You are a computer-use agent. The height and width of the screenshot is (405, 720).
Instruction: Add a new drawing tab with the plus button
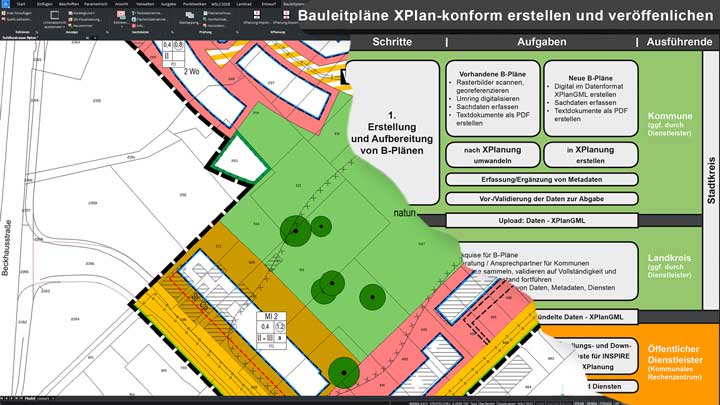coord(95,38)
